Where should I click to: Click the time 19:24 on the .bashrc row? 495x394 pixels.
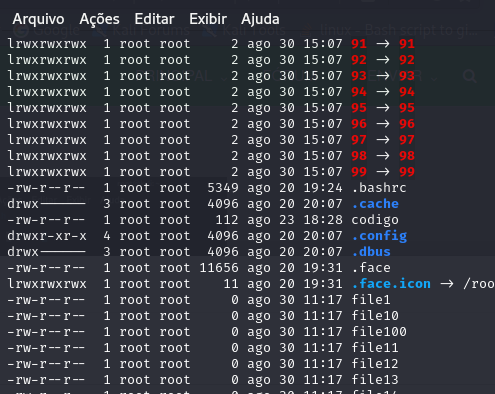click(323, 188)
